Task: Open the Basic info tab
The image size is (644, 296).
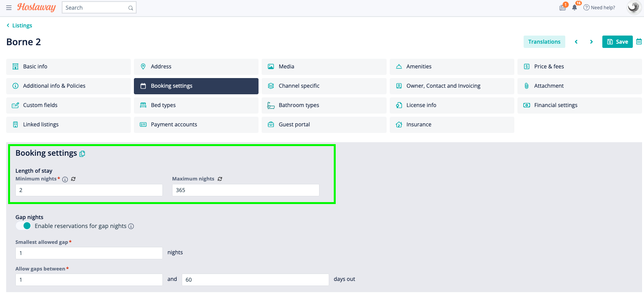Action: click(x=68, y=66)
